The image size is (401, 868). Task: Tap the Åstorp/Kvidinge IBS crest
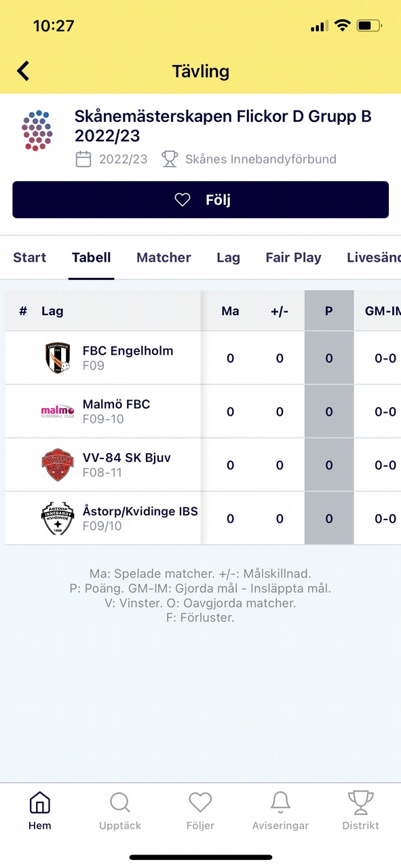(x=58, y=518)
